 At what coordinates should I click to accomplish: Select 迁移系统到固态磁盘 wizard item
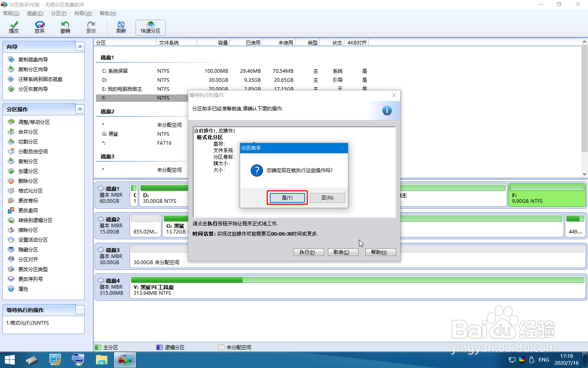[x=40, y=79]
